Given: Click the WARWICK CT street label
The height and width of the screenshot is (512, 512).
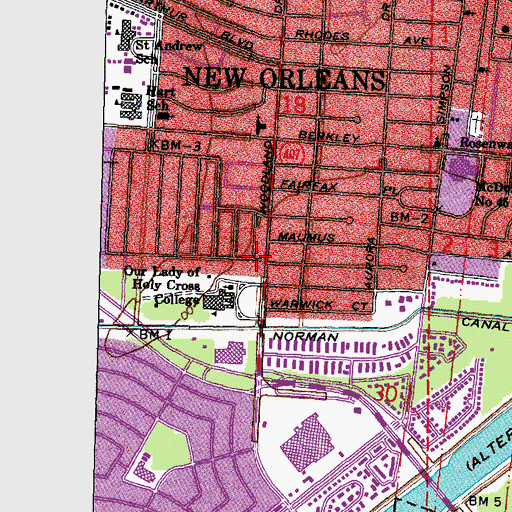Looking at the screenshot, I should [x=320, y=305].
